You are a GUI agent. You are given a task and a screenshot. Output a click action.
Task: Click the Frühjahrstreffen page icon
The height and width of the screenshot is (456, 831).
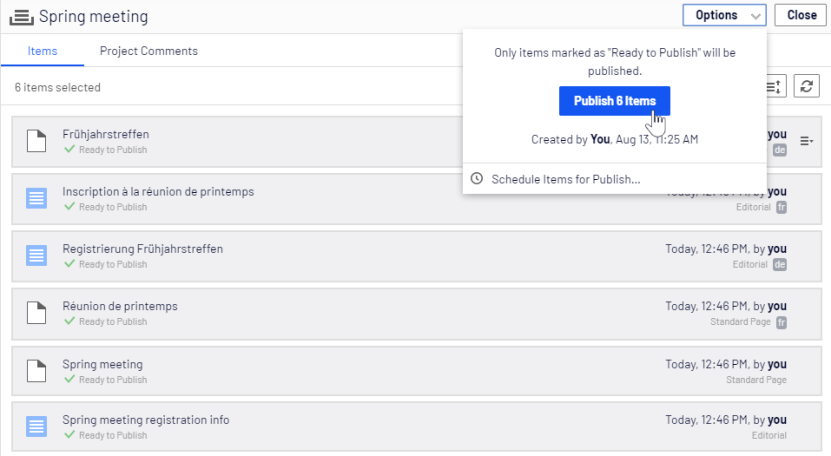click(36, 141)
